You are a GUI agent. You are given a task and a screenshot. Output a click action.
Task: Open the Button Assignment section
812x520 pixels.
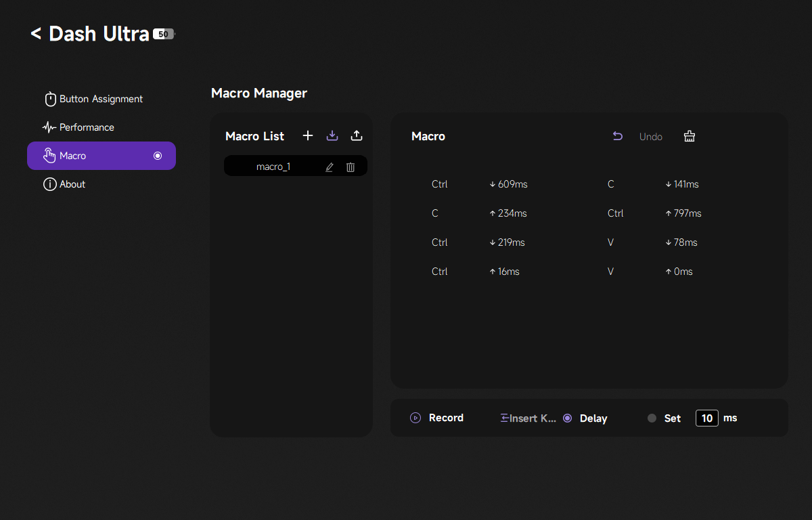click(101, 99)
